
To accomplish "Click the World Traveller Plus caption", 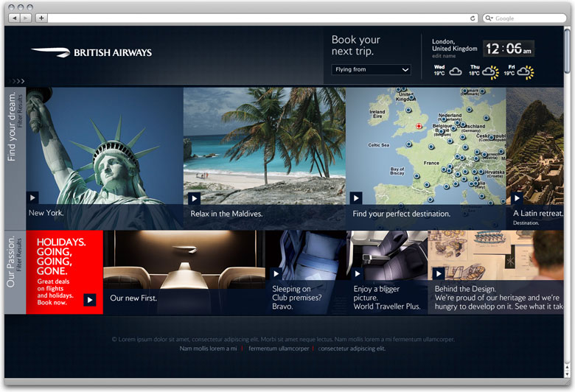I will [x=387, y=307].
